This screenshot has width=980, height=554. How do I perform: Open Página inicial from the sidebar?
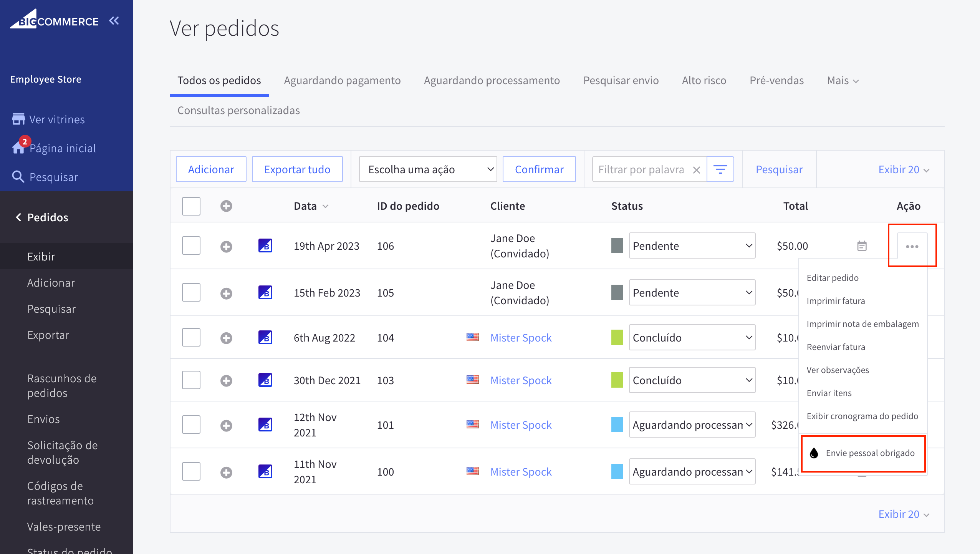tap(63, 148)
